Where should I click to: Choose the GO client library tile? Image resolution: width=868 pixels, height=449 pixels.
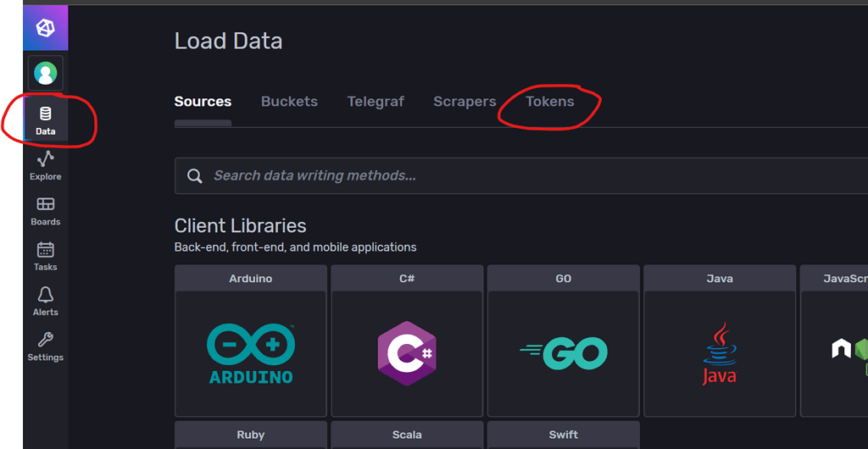click(564, 341)
